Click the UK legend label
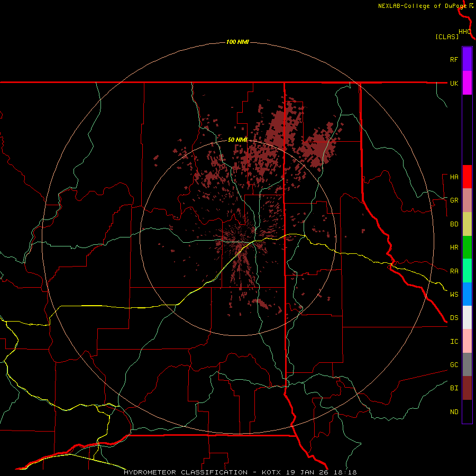Viewport: 476px width, 476px height. pyautogui.click(x=454, y=83)
